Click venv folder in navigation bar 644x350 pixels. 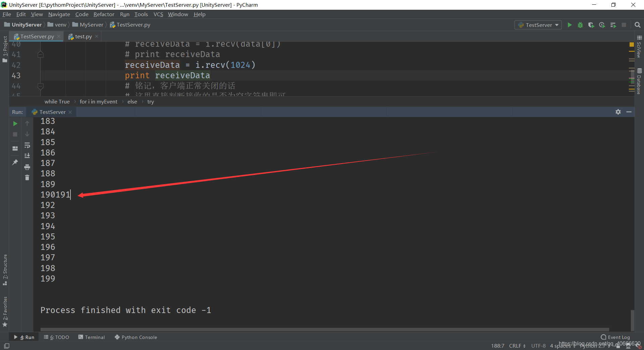tap(57, 25)
